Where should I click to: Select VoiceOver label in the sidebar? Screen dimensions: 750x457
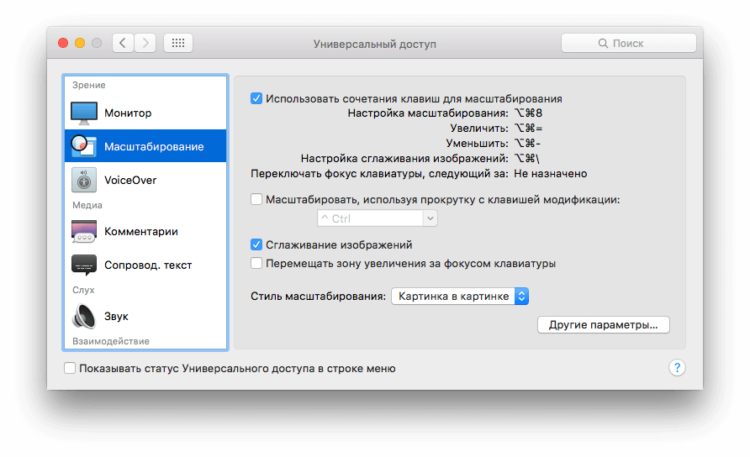click(x=130, y=180)
